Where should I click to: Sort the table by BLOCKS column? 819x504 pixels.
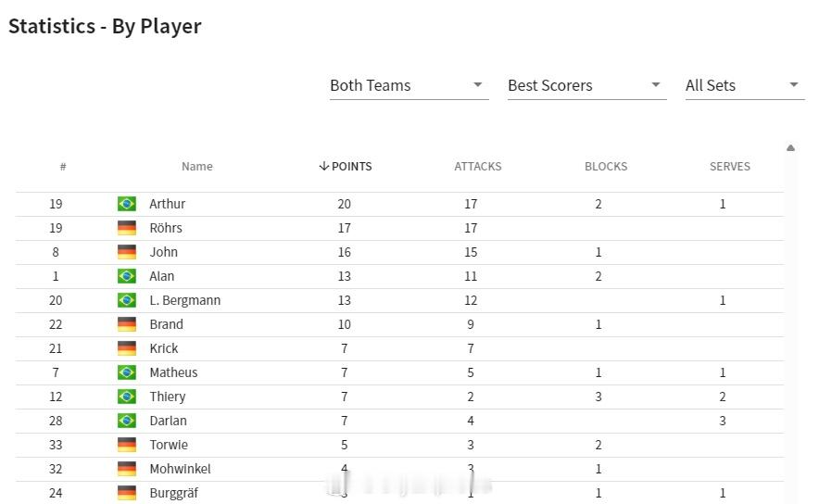pyautogui.click(x=606, y=166)
